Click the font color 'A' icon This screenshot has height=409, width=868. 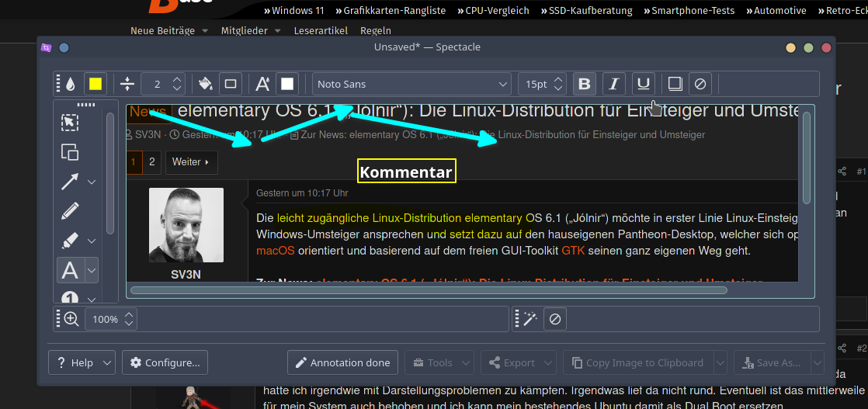pos(262,84)
